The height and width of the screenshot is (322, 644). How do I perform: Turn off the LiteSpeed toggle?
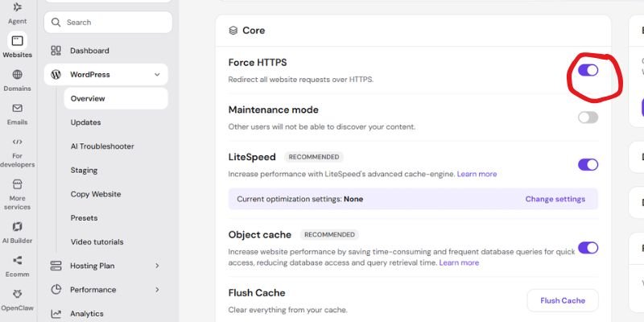click(588, 165)
